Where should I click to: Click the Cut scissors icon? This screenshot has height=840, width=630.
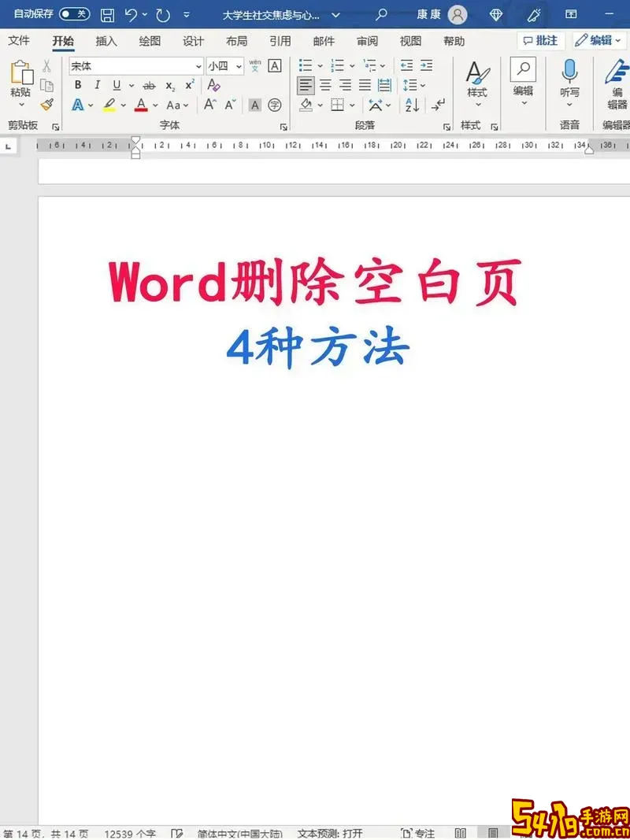(x=46, y=66)
